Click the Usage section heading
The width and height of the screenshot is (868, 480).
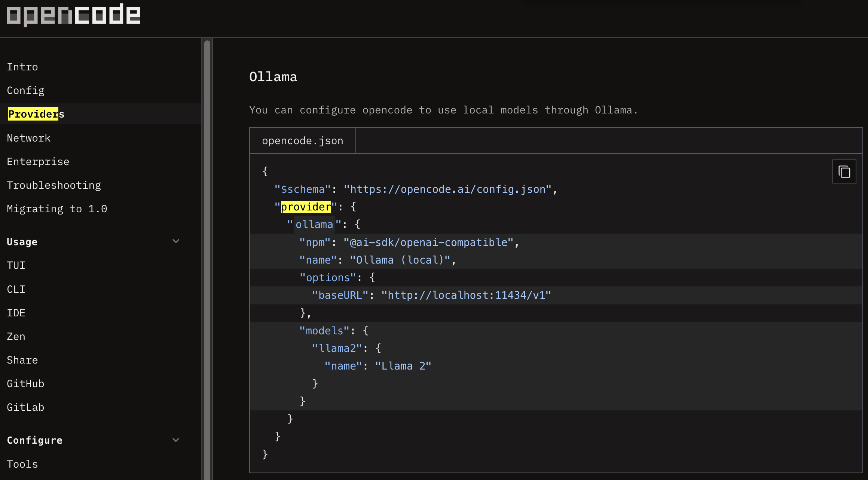click(x=22, y=242)
